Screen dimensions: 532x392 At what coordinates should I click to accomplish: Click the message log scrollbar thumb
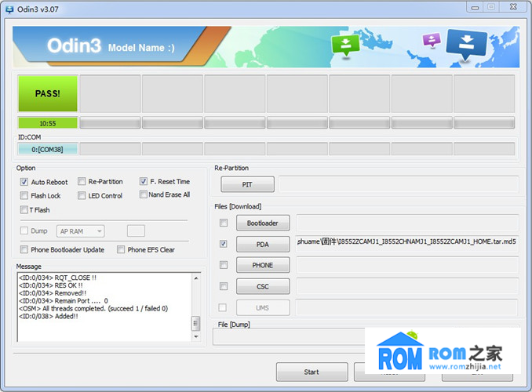coord(195,323)
